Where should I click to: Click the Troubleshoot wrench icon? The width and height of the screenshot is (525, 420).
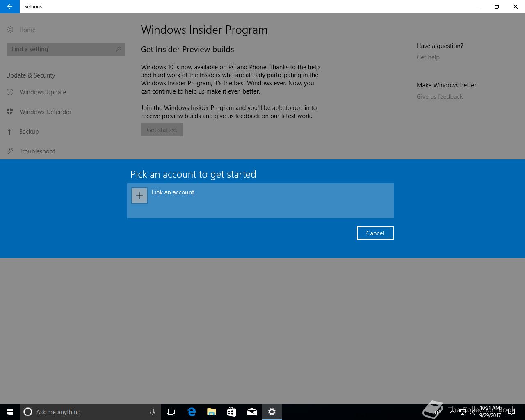tap(10, 151)
